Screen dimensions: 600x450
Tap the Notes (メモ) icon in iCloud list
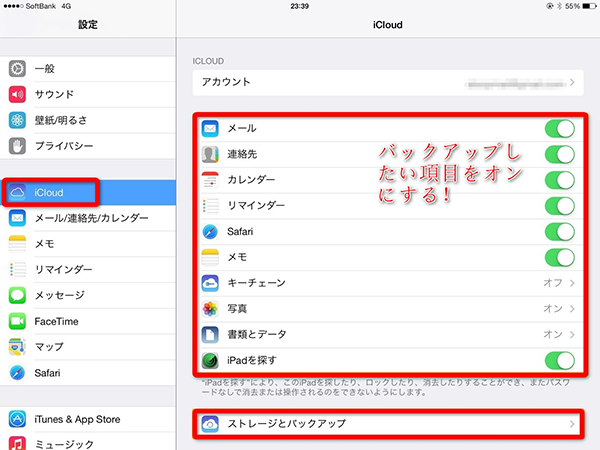point(210,257)
